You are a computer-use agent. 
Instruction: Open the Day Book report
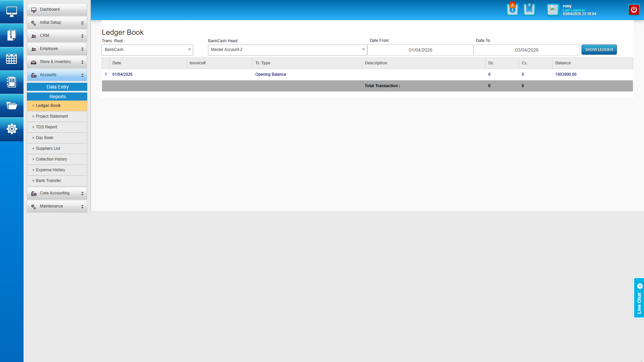(45, 138)
